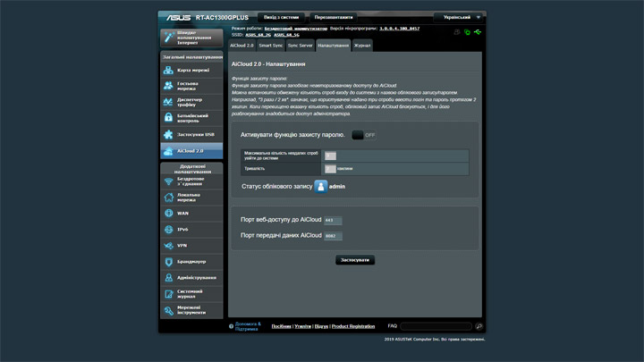Open the Product Registration link
The image size is (644, 362).
[353, 326]
